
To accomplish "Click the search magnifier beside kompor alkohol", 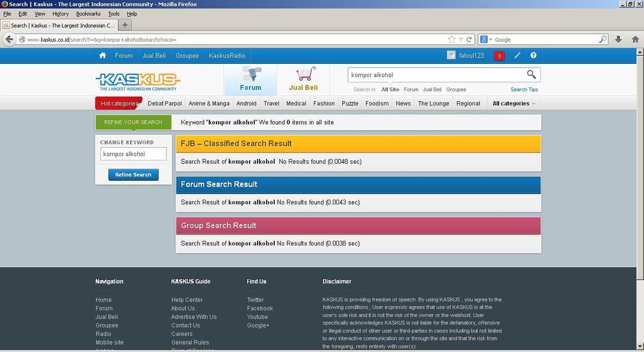I will pyautogui.click(x=531, y=74).
